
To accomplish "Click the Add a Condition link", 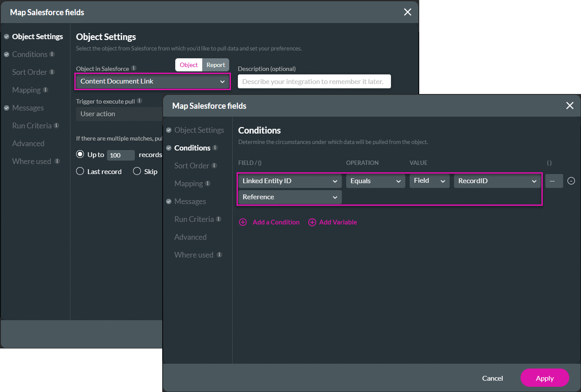I will (276, 222).
